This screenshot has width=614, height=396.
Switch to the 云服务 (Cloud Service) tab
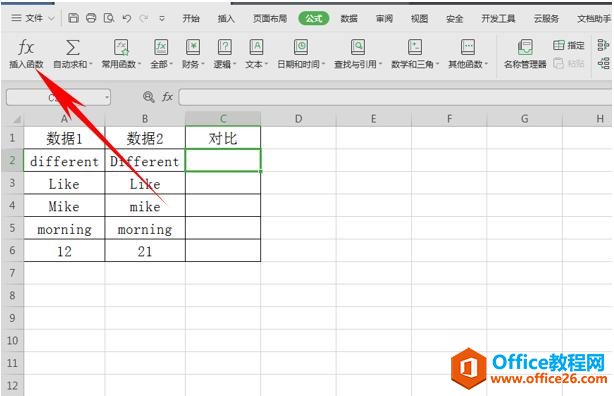click(x=546, y=18)
